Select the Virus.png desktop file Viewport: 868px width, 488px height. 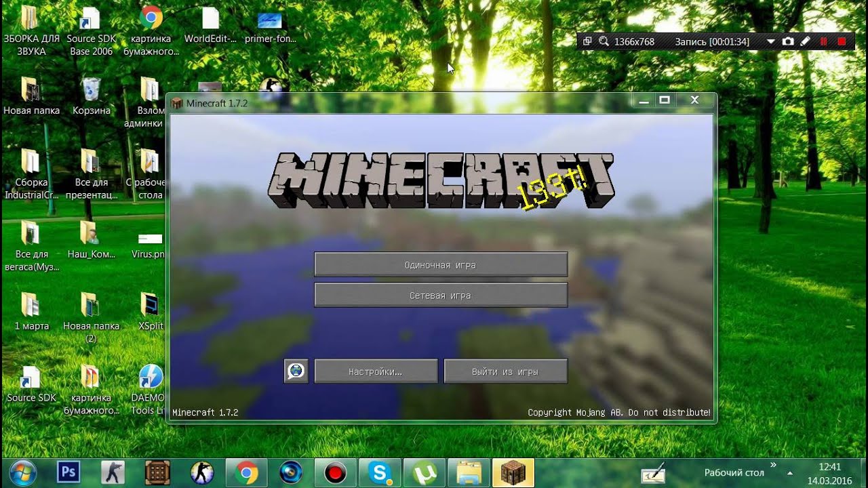pos(149,247)
